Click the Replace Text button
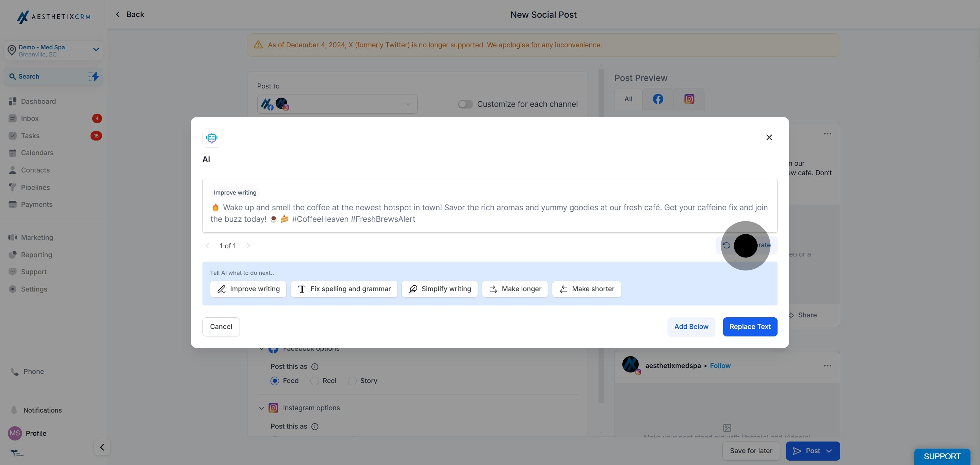Image resolution: width=980 pixels, height=465 pixels. (x=749, y=327)
